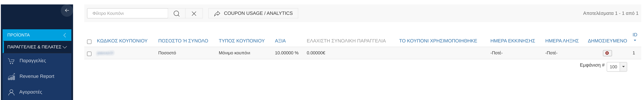644x100 pixels.
Task: Open the Εμφάνιση # 100 dropdown
Action: click(x=617, y=67)
